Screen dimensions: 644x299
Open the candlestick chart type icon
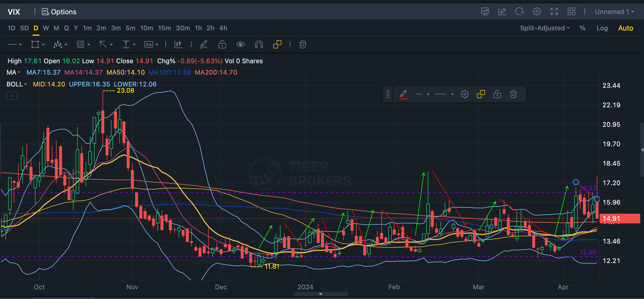(178, 44)
